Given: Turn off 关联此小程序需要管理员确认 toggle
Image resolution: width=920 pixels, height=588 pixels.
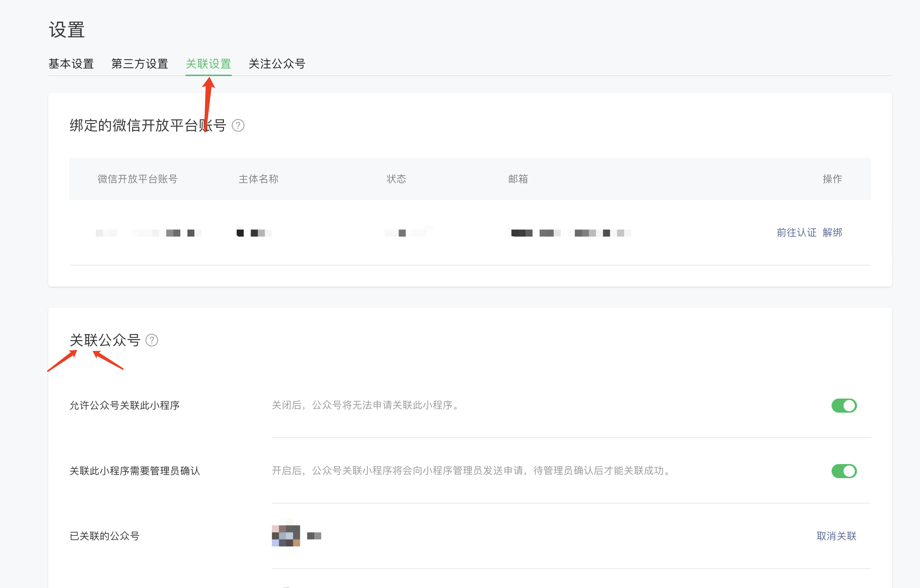Looking at the screenshot, I should point(844,471).
